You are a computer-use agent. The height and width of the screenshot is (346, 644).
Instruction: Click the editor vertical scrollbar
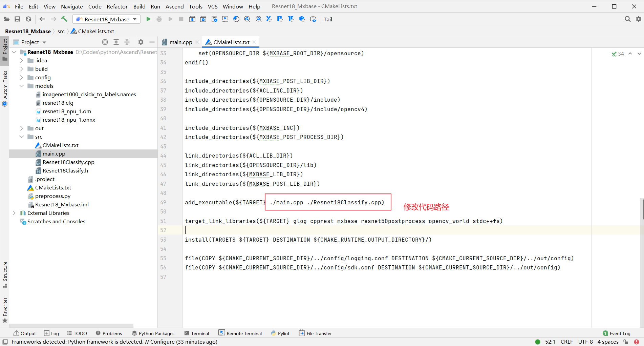click(x=642, y=209)
